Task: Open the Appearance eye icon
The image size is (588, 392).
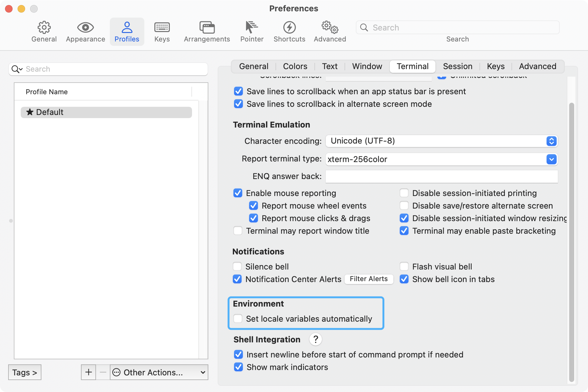Action: 85,28
